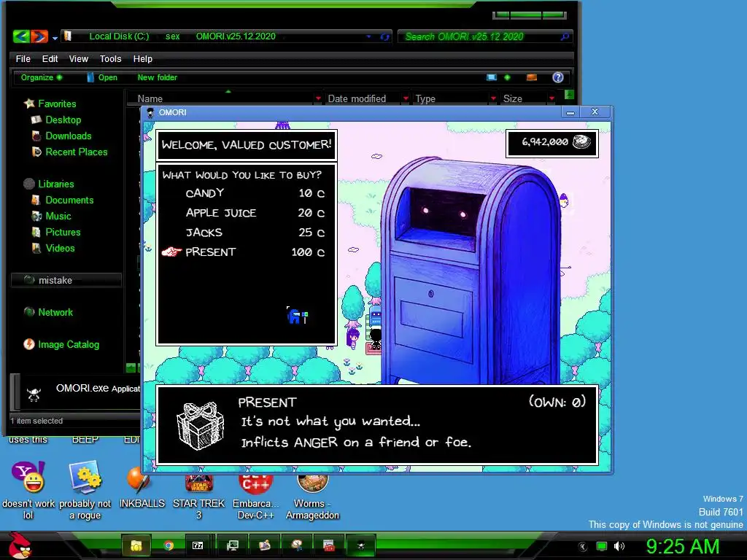Open 7-Zip from the taskbar

[198, 545]
